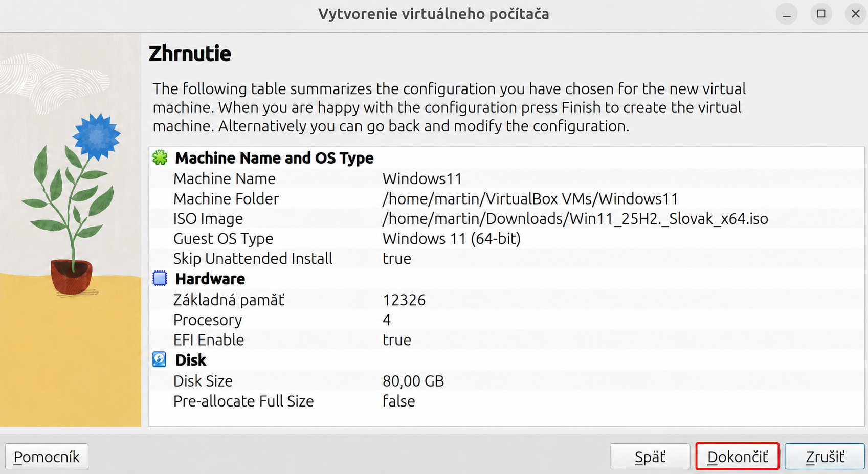Click the Windows11 machine name value
Viewport: 868px width, 474px height.
coord(422,178)
